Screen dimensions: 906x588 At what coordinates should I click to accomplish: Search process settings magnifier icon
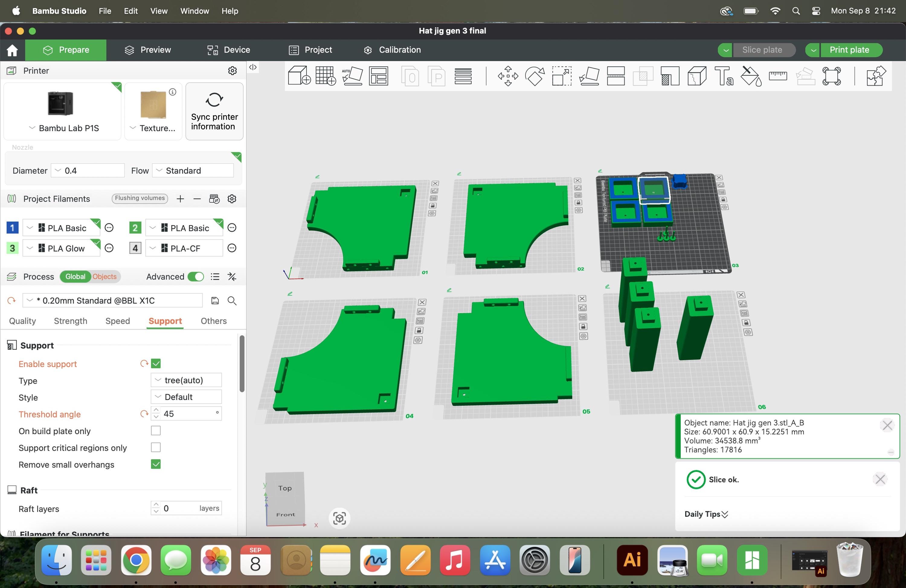click(x=232, y=301)
